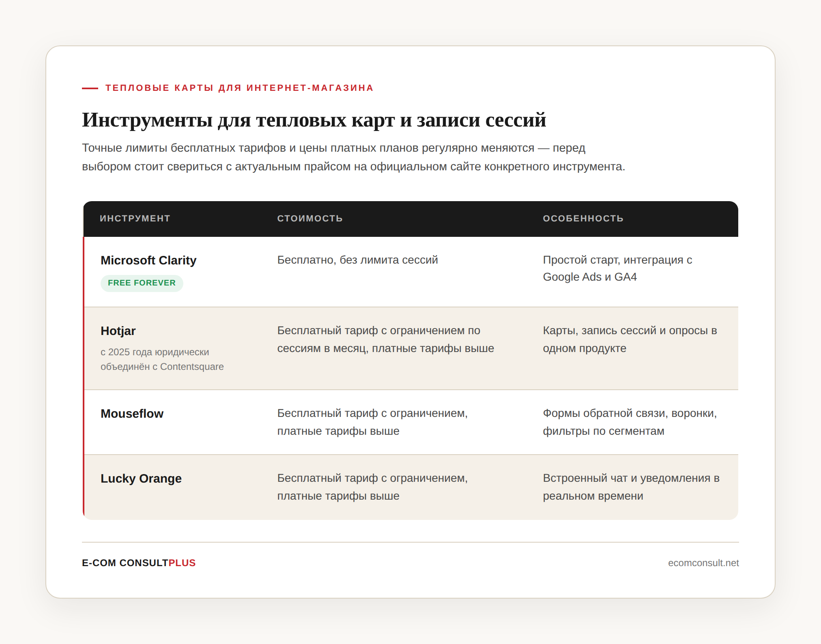Click the cell 'Простой старт, интеграция с Google Ads и GA4'

tap(617, 268)
